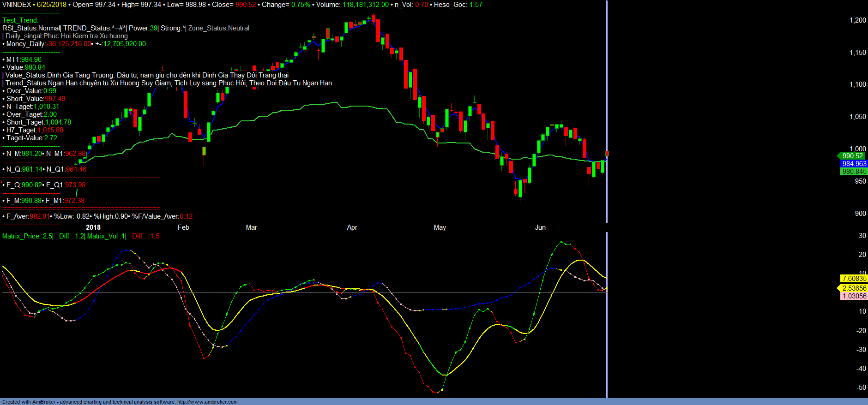Click the Volume value in the title bar
868x405 pixels.
(365, 5)
